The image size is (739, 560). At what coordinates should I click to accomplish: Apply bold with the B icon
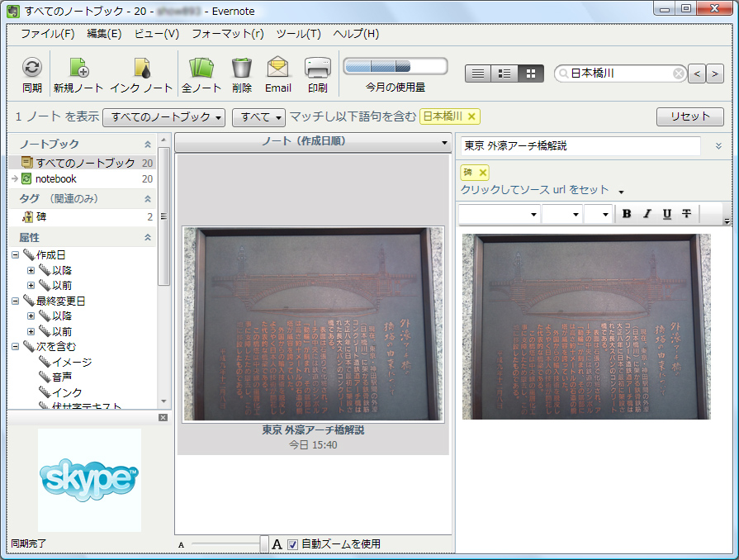click(625, 213)
